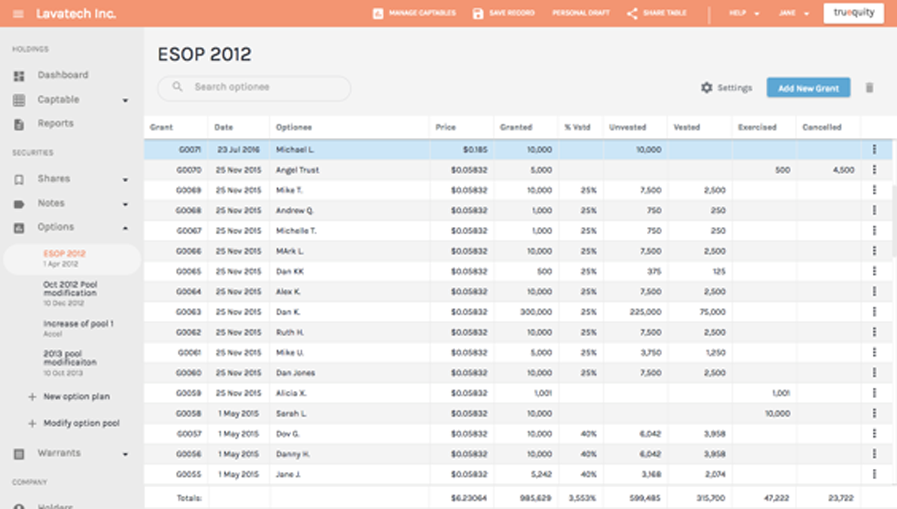Click the Save Record disk icon
The image size is (897, 509).
[478, 14]
